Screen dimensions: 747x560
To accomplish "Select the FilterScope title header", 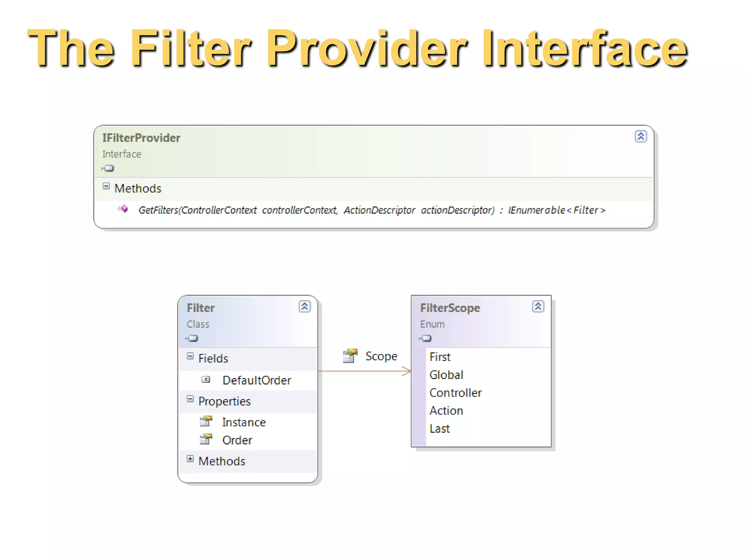I will pyautogui.click(x=450, y=308).
